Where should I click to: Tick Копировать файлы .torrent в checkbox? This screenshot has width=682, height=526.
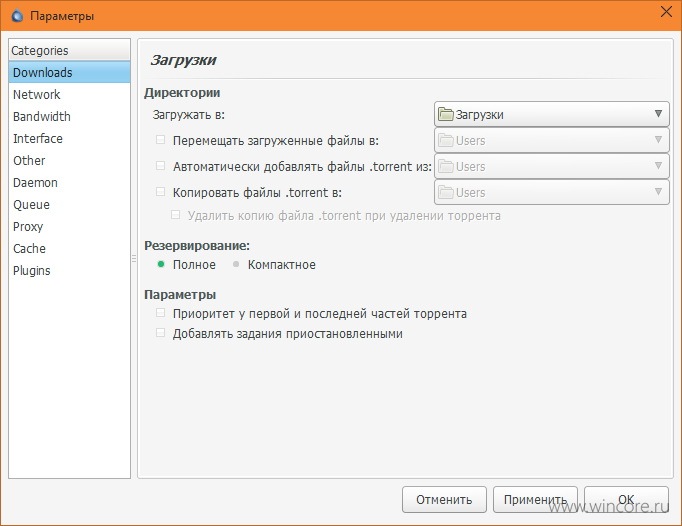click(160, 192)
